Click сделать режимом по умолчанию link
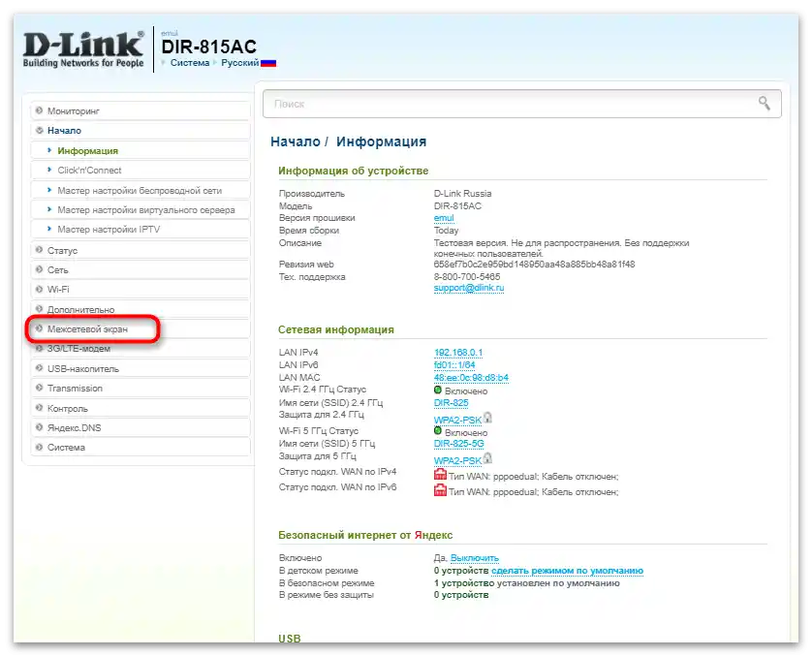The image size is (812, 656). (567, 571)
